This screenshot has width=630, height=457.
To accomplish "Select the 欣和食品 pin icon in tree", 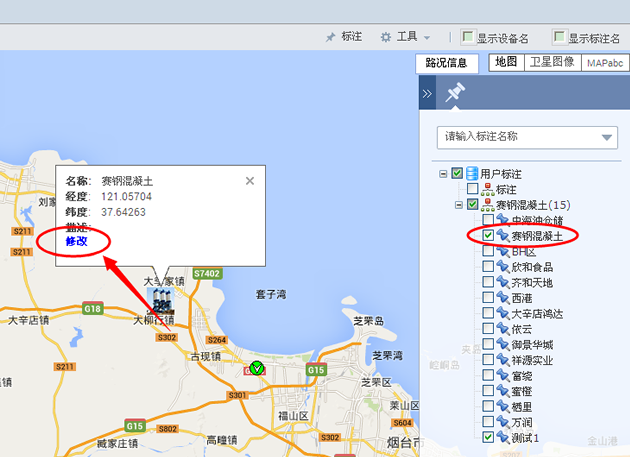I will coord(503,268).
